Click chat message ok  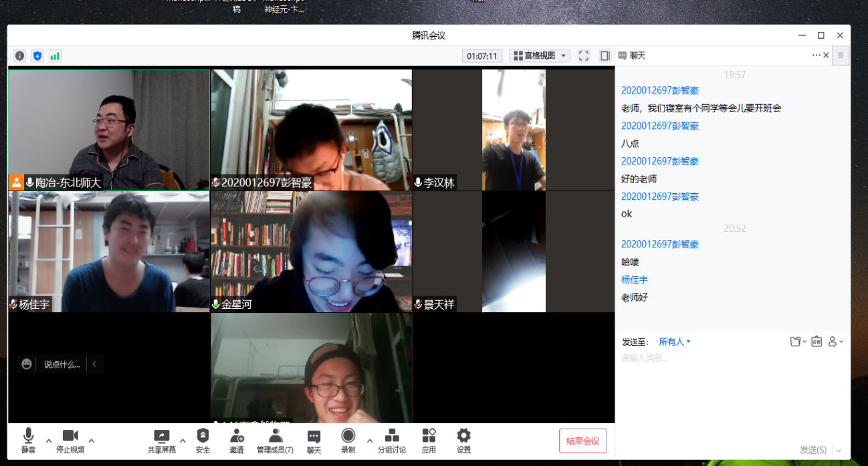point(627,214)
